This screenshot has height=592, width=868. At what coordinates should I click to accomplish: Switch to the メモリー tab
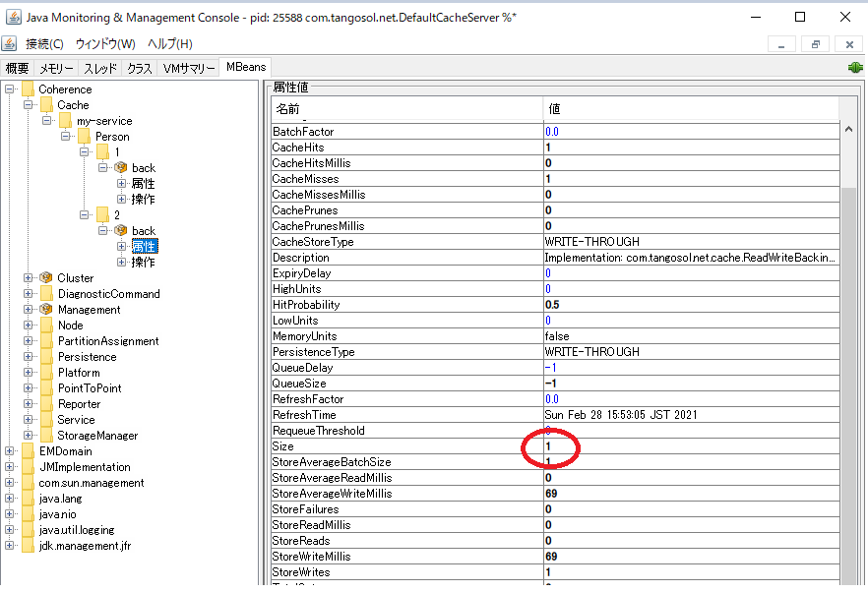(56, 68)
